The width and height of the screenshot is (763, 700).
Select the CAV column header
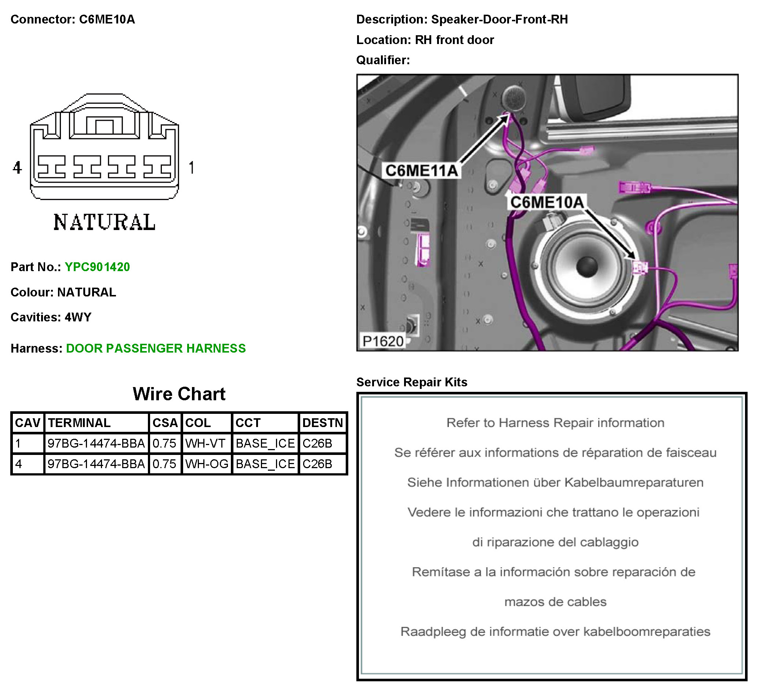[x=27, y=423]
